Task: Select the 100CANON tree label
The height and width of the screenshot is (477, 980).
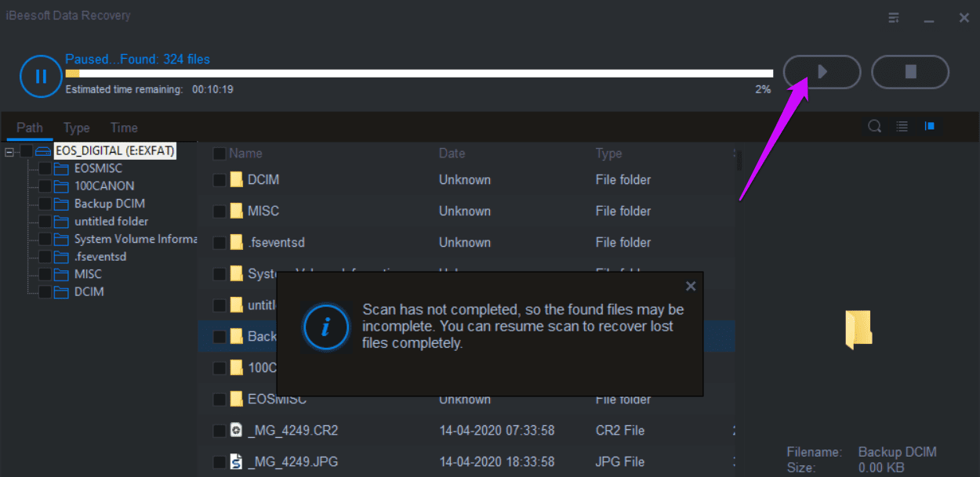Action: [x=104, y=186]
